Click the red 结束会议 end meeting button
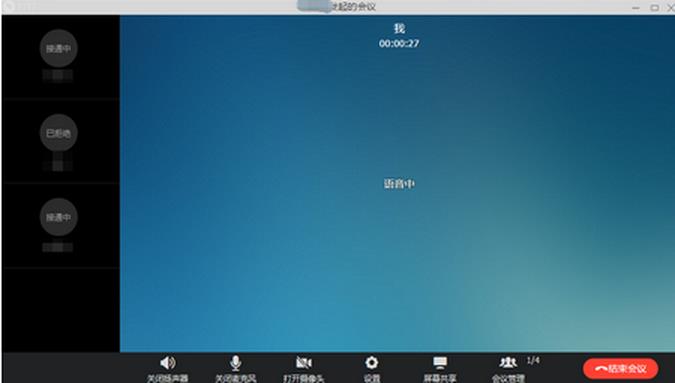675x383 pixels. point(620,369)
